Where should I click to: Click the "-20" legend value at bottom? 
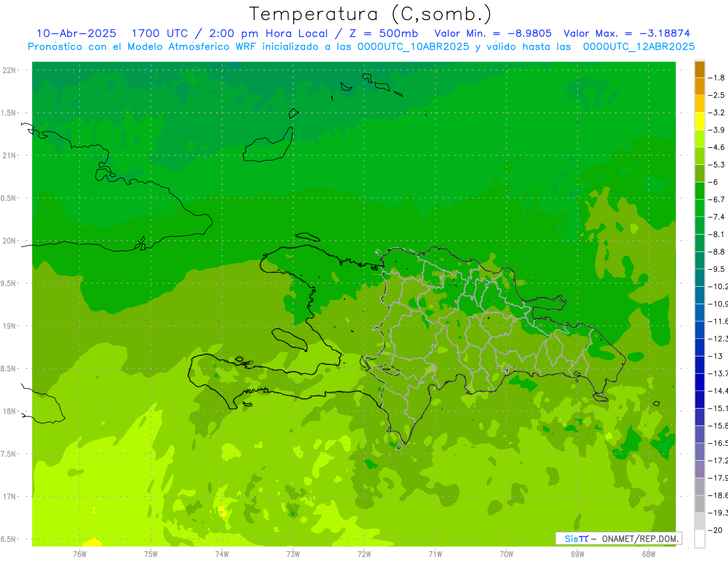tap(716, 530)
